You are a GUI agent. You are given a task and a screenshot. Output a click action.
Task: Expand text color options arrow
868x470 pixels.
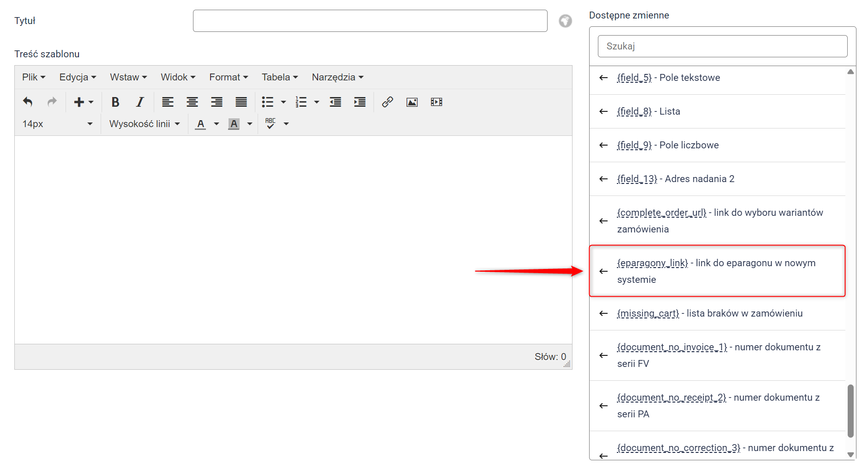216,124
